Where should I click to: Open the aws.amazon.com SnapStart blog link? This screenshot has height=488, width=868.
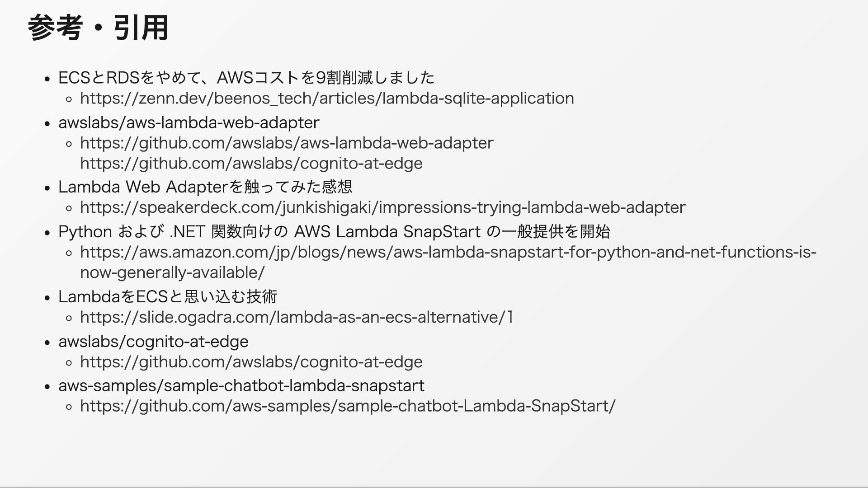(448, 252)
